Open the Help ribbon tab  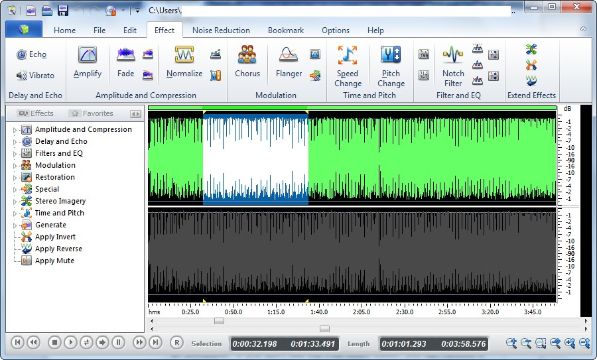pos(375,30)
